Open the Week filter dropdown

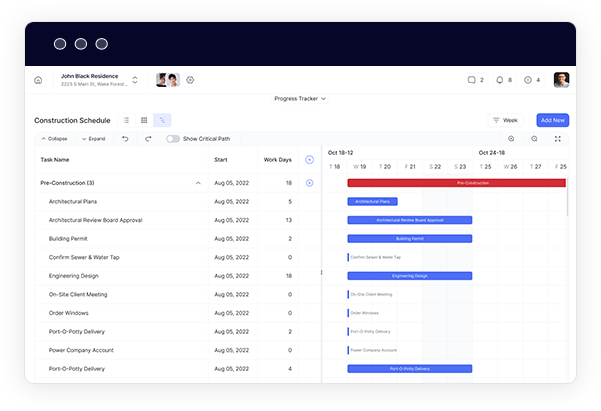pyautogui.click(x=506, y=120)
